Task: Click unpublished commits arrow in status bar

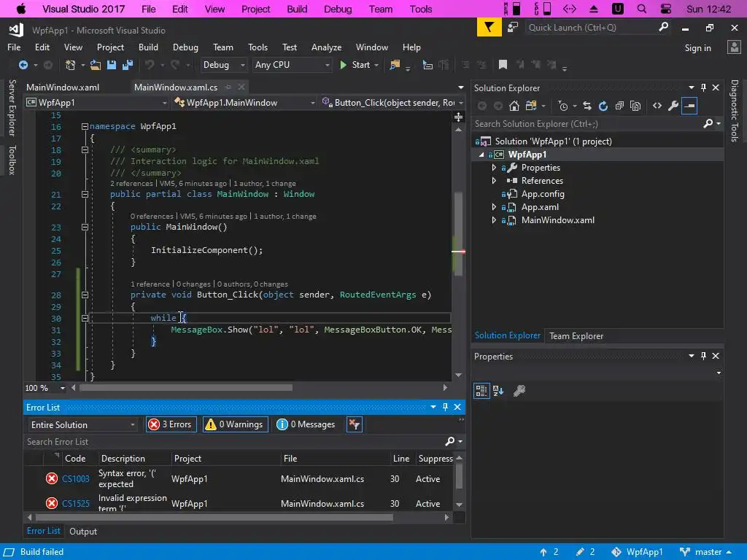Action: coord(549,552)
